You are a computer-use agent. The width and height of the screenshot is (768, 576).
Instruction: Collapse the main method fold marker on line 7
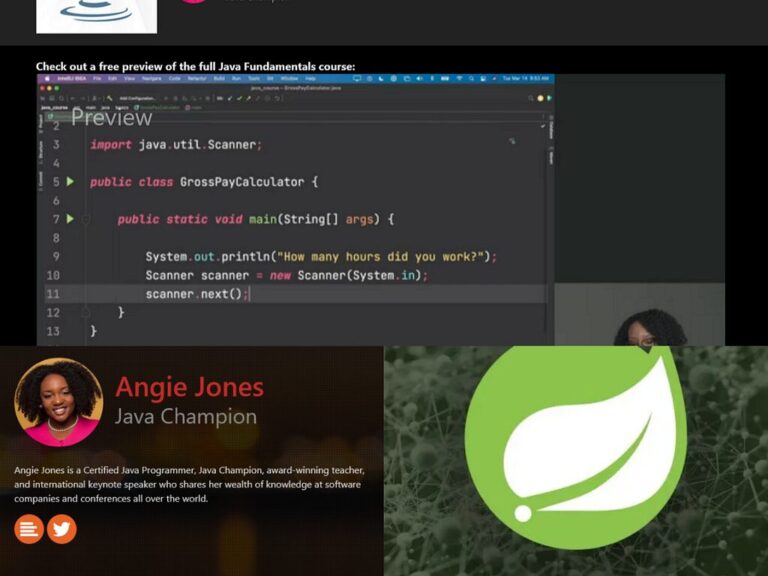coord(86,219)
